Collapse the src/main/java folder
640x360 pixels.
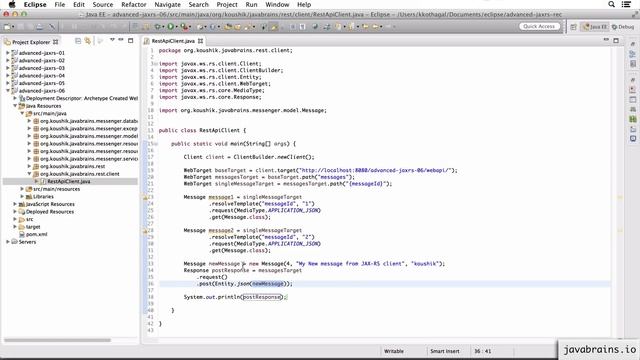(22, 113)
